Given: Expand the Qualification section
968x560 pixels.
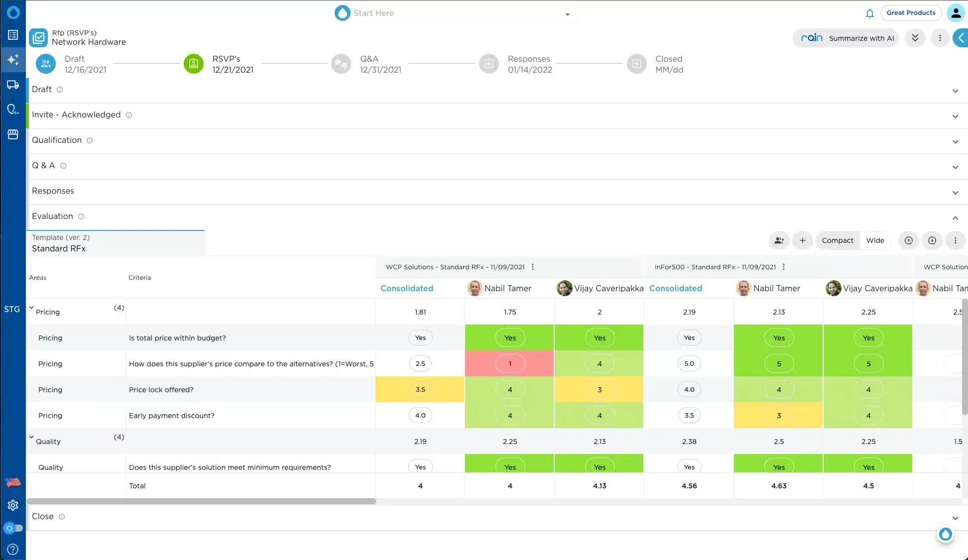Looking at the screenshot, I should pyautogui.click(x=955, y=142).
